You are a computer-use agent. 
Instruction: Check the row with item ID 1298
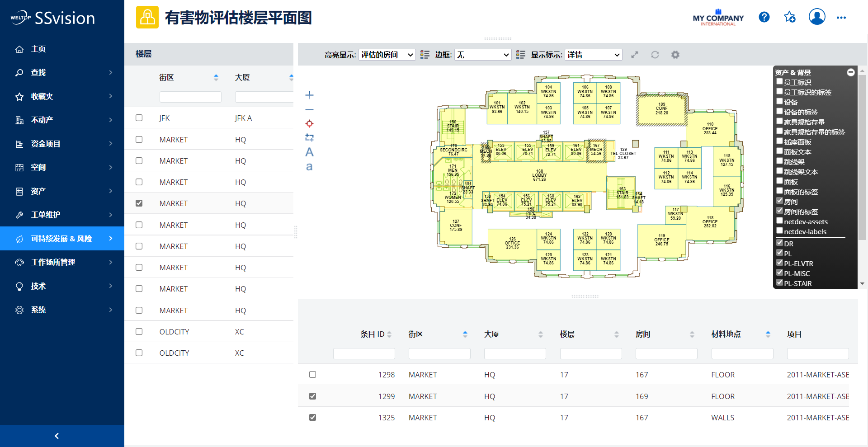pos(312,375)
